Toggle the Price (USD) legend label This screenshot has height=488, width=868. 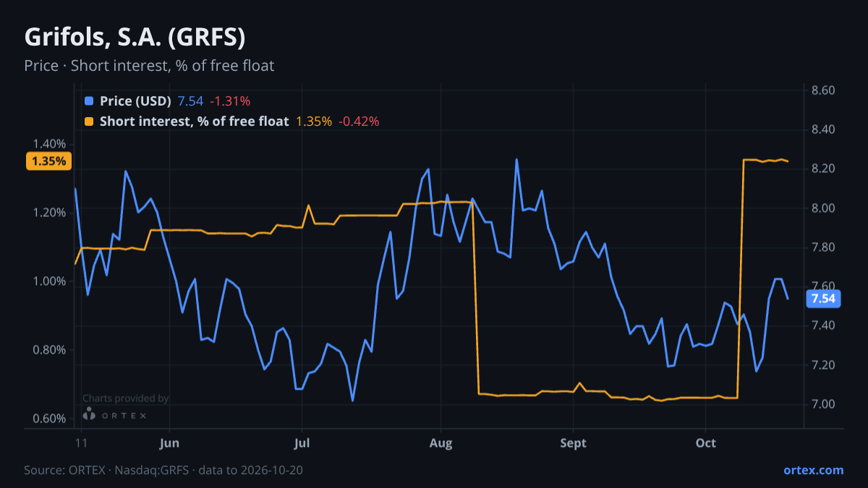[x=135, y=101]
